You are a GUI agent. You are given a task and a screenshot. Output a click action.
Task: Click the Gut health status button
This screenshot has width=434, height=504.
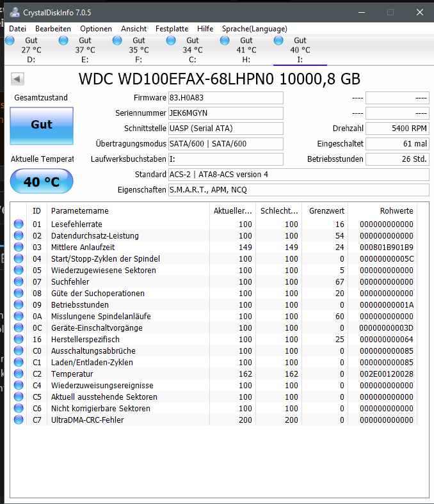click(42, 125)
